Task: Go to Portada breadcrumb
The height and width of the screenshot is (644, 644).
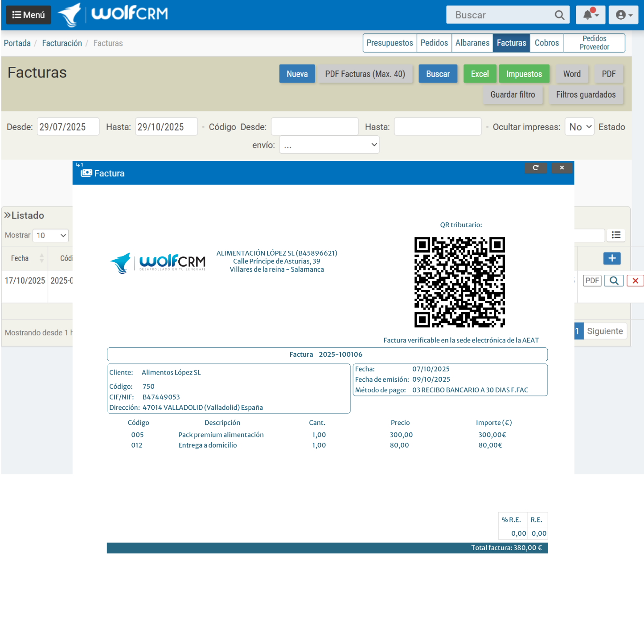Action: (x=17, y=43)
